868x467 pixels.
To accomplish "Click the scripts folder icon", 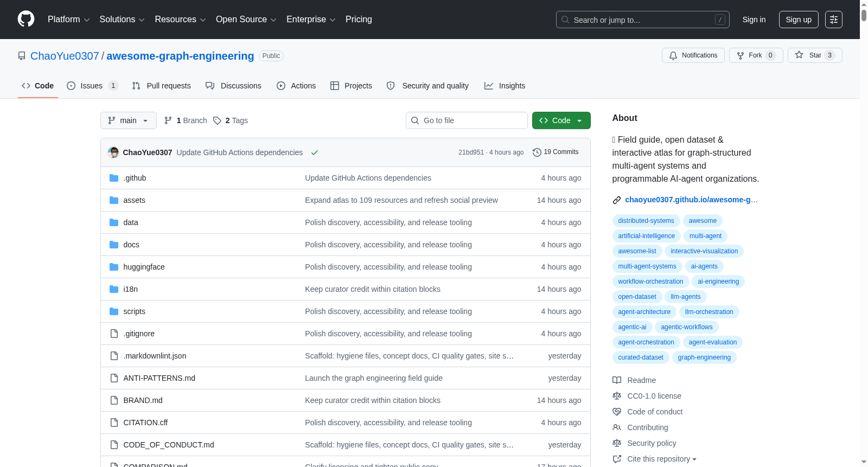I will point(114,311).
